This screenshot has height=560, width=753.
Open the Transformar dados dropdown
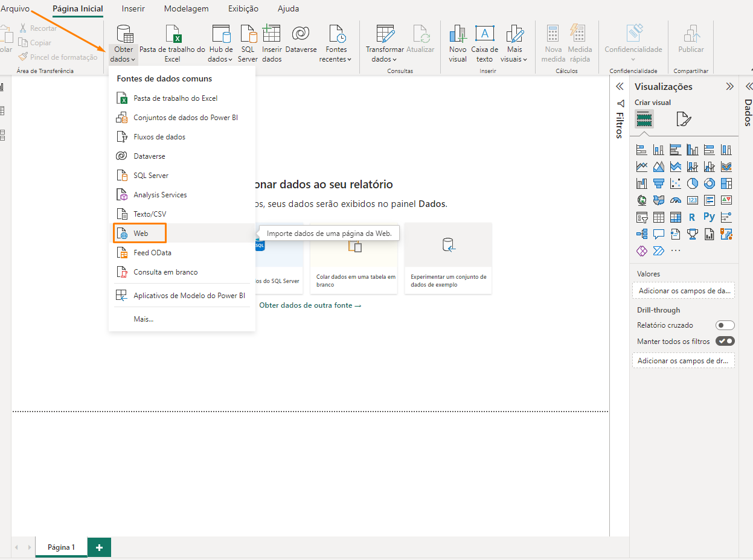(385, 44)
